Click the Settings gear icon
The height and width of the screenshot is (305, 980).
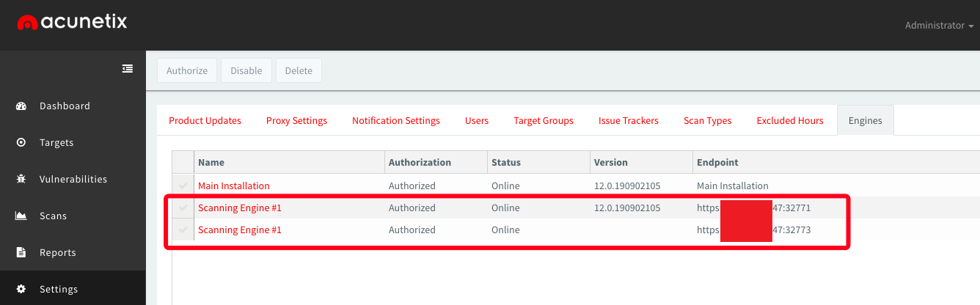click(21, 289)
